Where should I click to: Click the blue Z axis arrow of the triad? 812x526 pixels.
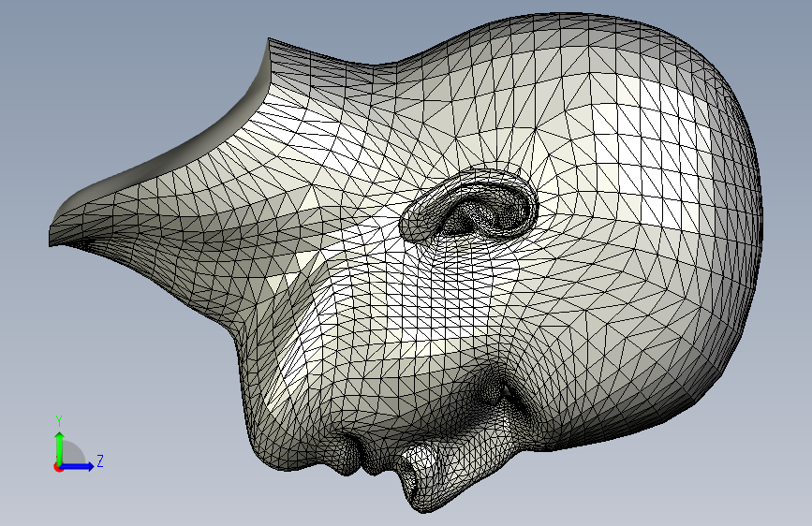tap(78, 466)
